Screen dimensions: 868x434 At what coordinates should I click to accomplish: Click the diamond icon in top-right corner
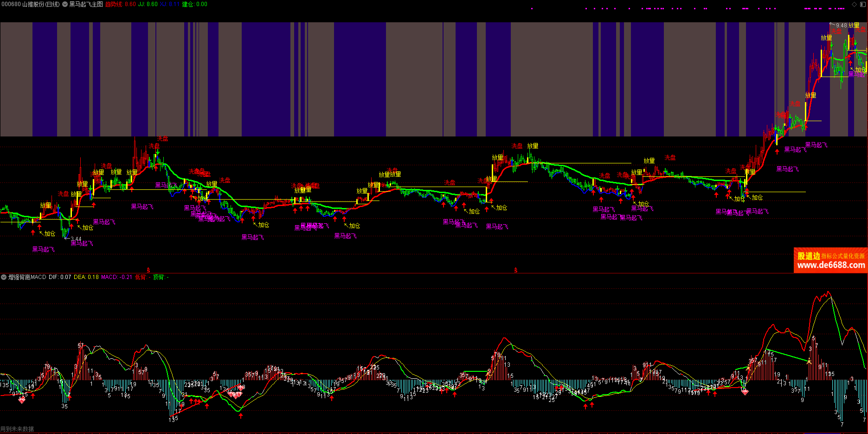tap(854, 4)
